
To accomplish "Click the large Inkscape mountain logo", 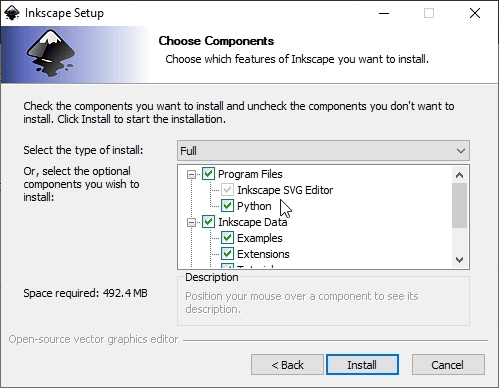I will 51,53.
